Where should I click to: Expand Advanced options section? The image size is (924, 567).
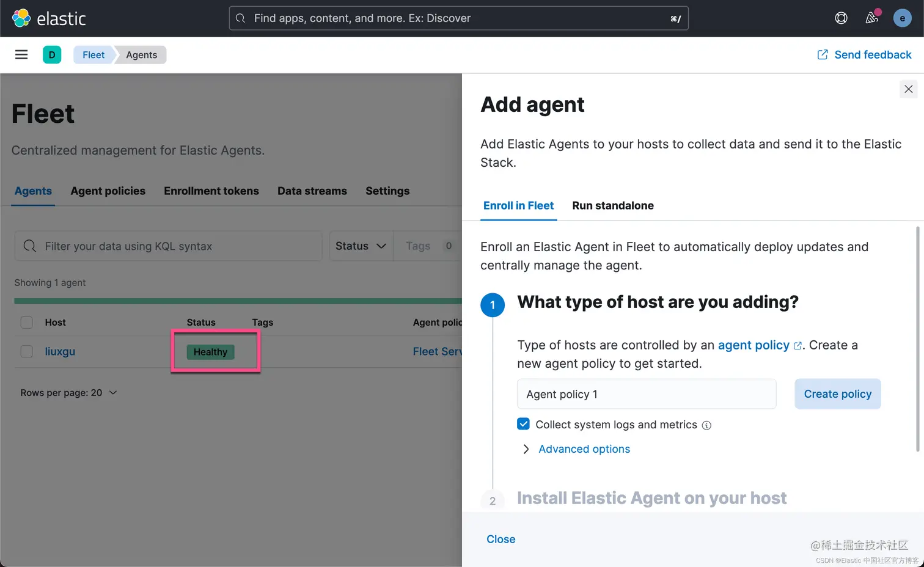(577, 449)
